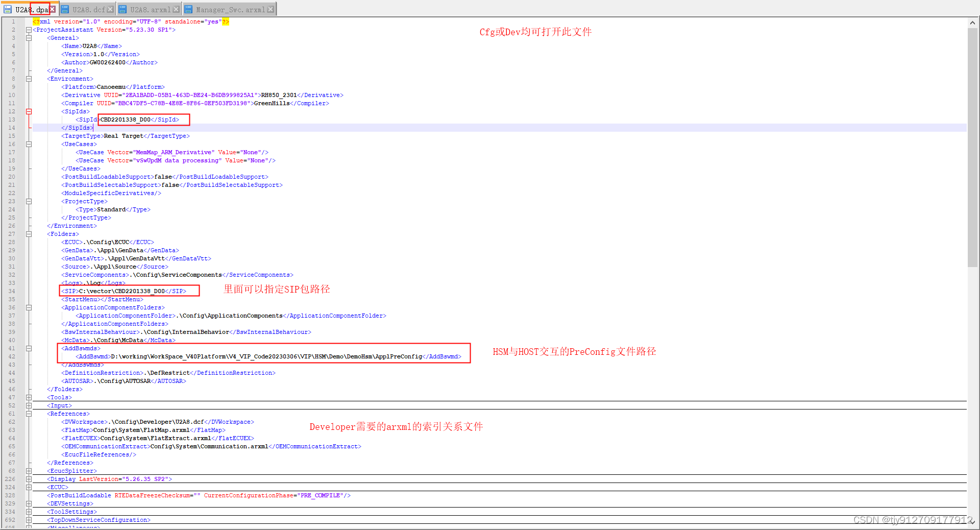The height and width of the screenshot is (530, 980).
Task: Expand the Input node on line 52
Action: coord(29,405)
